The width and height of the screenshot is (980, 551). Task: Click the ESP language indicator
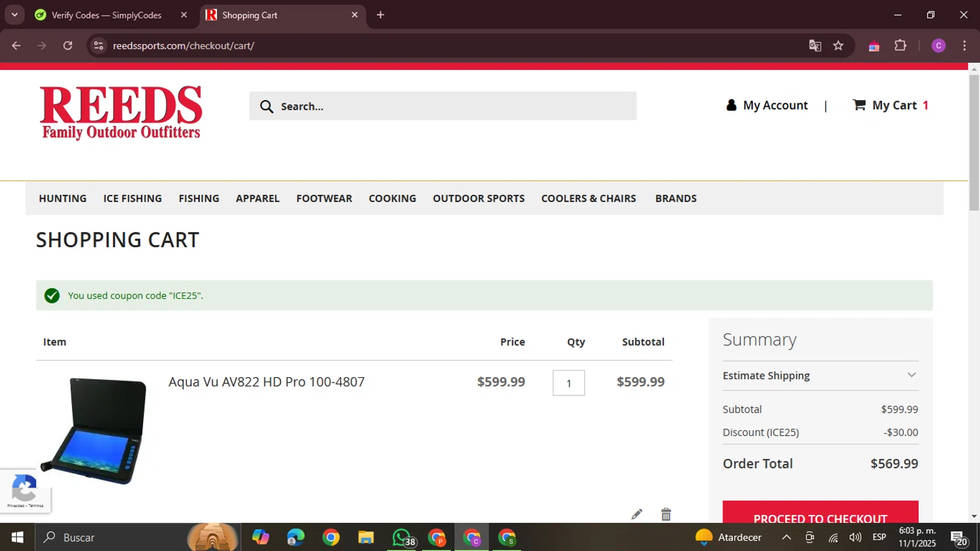879,537
